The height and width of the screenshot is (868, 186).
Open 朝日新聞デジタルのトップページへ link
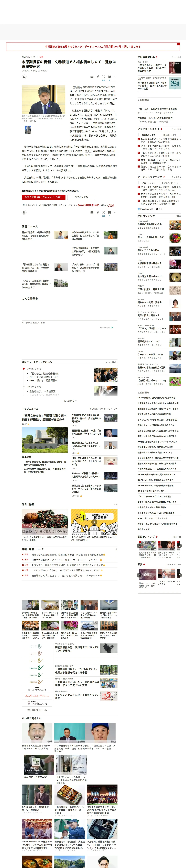click(103, 409)
